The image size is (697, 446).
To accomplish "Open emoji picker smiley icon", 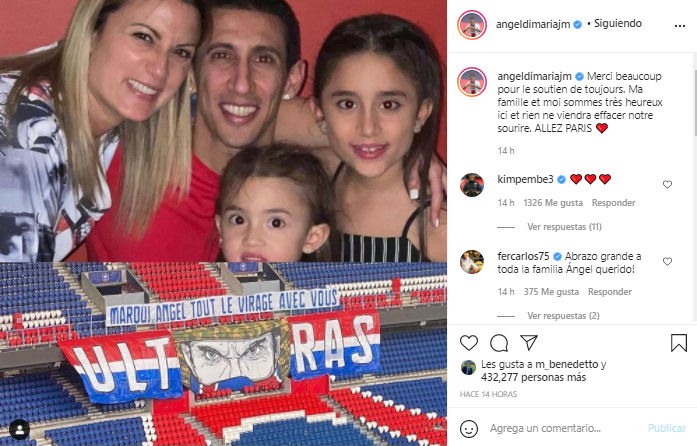I will pyautogui.click(x=469, y=429).
